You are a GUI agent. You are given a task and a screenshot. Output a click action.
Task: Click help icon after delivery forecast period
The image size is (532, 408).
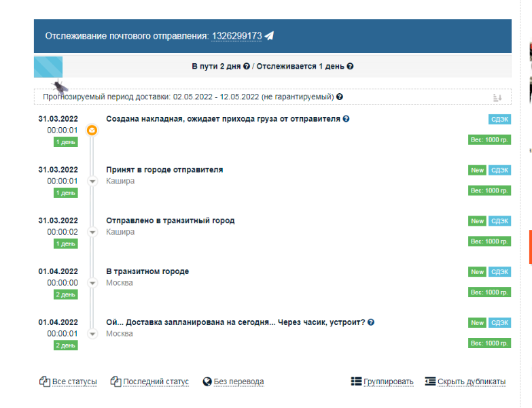click(x=340, y=97)
